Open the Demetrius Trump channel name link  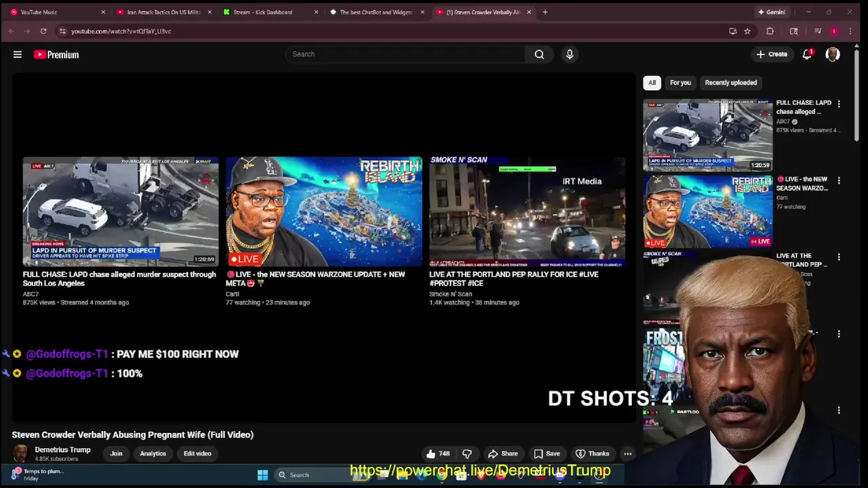click(62, 450)
